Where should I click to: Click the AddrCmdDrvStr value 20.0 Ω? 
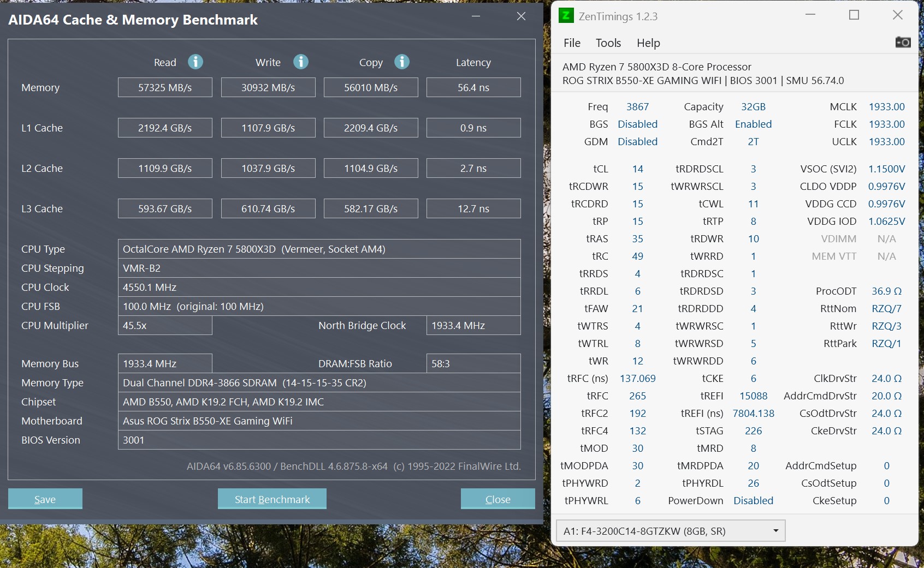[886, 396]
